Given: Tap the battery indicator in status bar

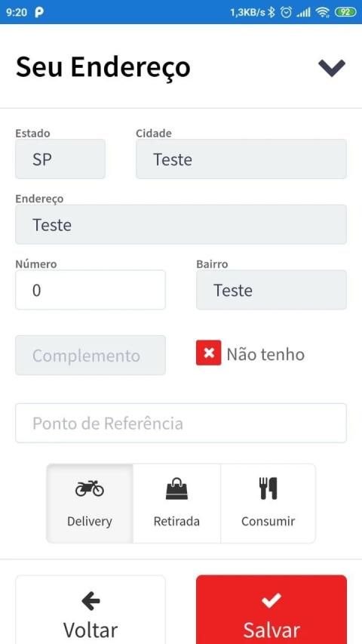Looking at the screenshot, I should point(345,12).
